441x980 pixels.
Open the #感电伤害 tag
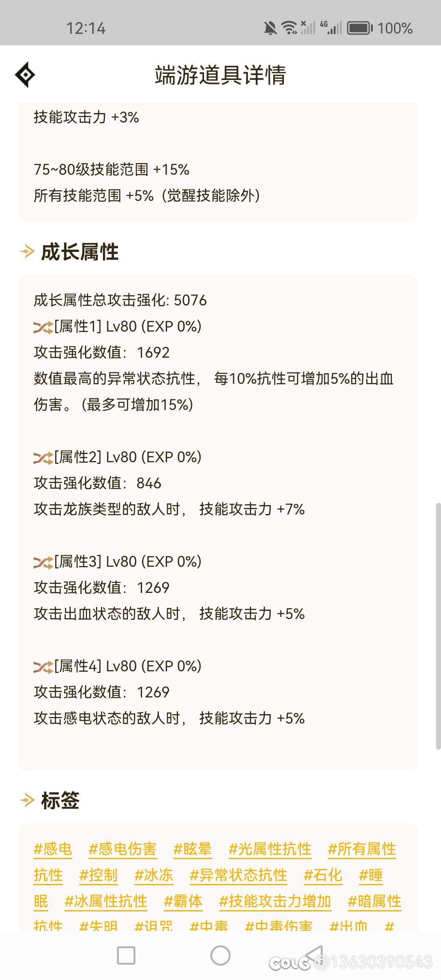pos(123,849)
